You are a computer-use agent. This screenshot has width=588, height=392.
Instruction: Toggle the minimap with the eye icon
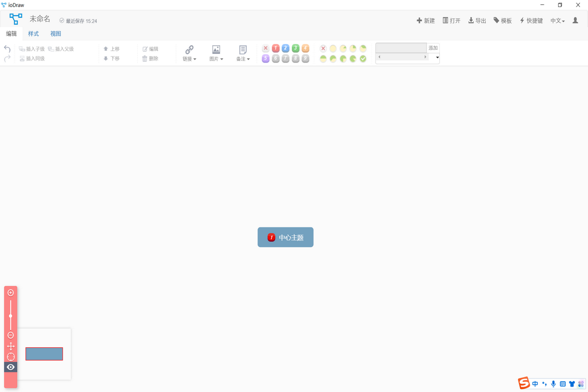click(x=10, y=367)
